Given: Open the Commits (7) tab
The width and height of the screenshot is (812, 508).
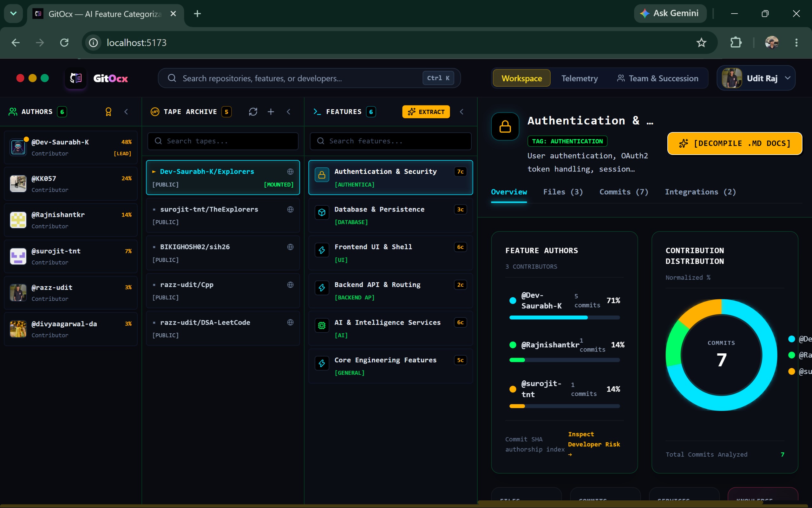Looking at the screenshot, I should coord(624,192).
